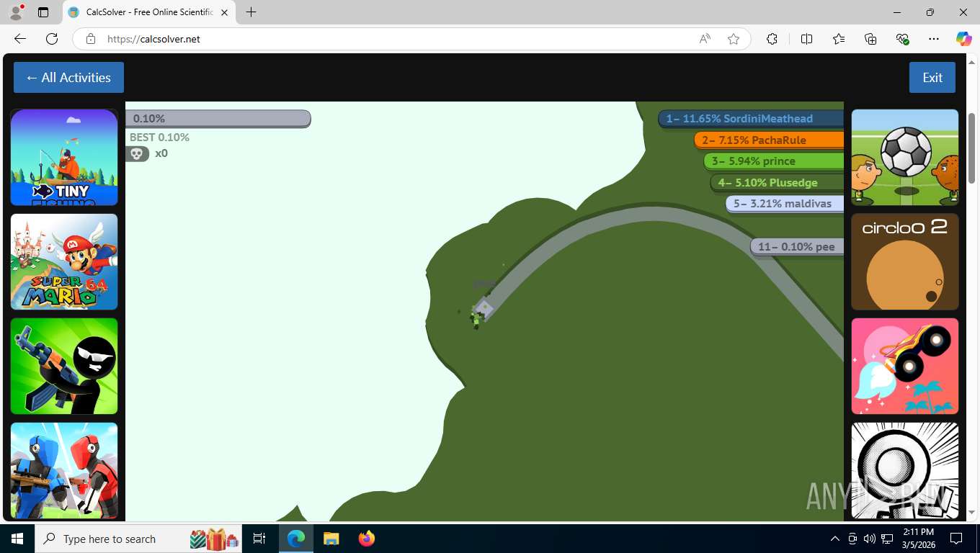Click the skull kills counter icon
This screenshot has height=553, width=980.
coord(137,153)
